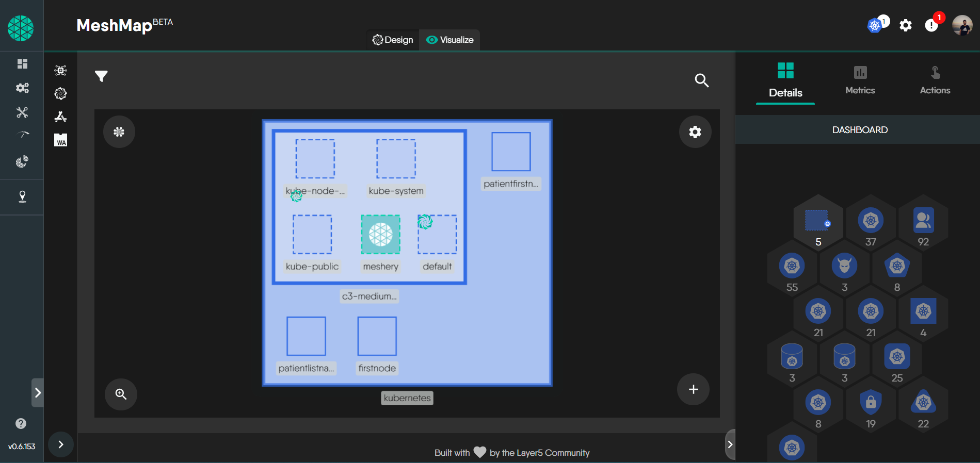Select the firstnode node on canvas
This screenshot has width=980, height=463.
[377, 336]
